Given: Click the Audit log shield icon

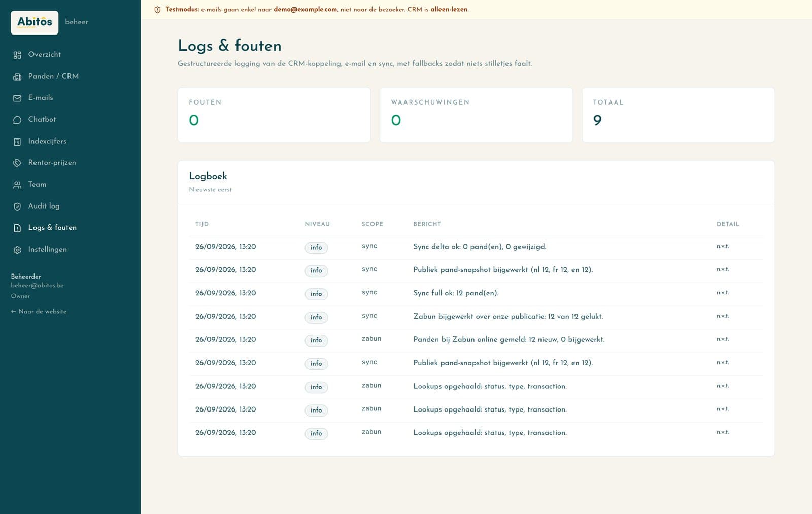Looking at the screenshot, I should 17,207.
